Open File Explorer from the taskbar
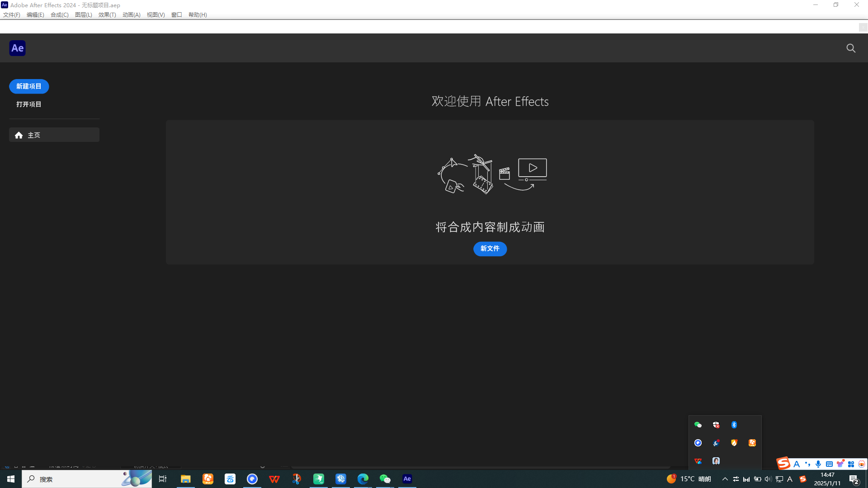The height and width of the screenshot is (488, 868). 185,479
